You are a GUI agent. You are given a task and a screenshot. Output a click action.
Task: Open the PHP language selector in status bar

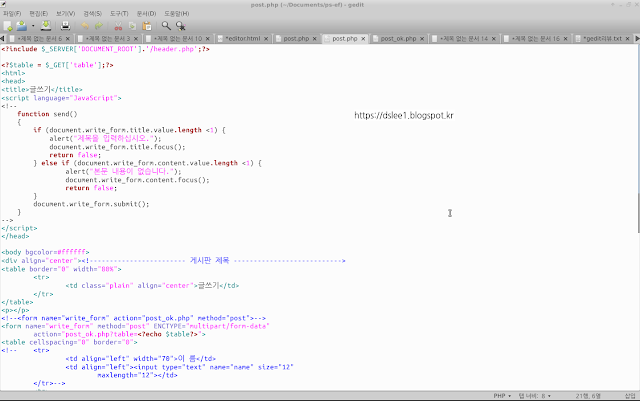pyautogui.click(x=502, y=396)
